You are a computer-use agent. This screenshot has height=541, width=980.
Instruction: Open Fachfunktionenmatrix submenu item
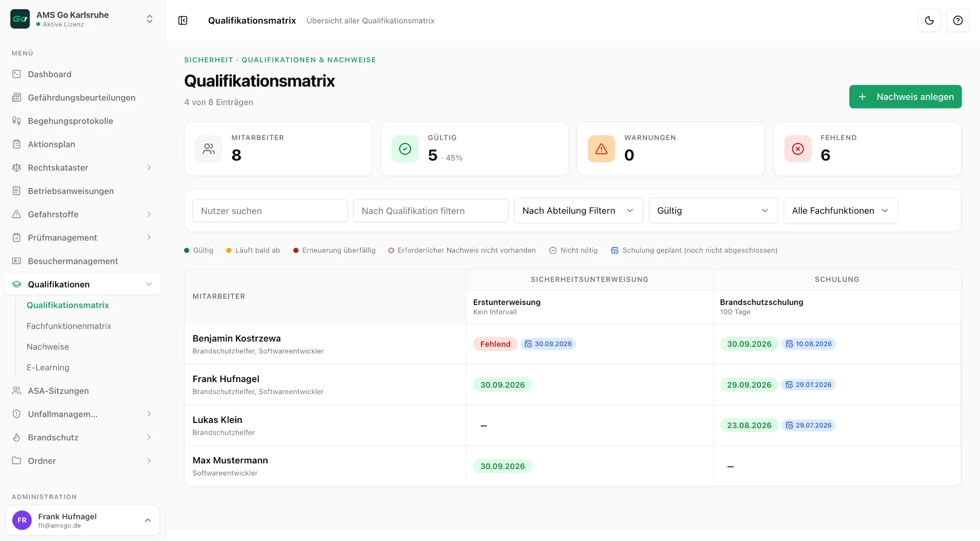69,326
